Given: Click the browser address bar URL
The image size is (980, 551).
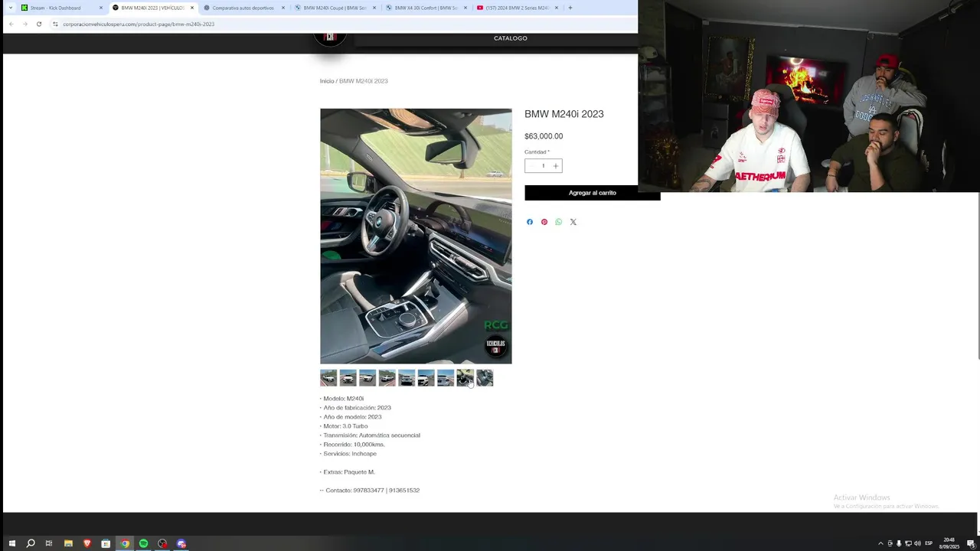Looking at the screenshot, I should pyautogui.click(x=139, y=24).
